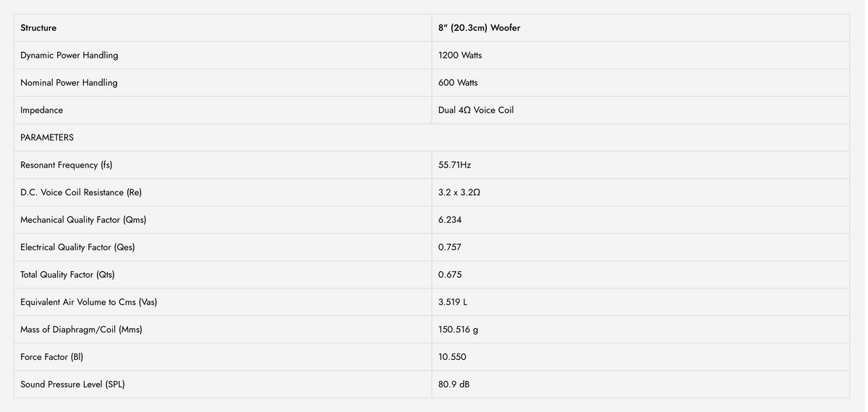
Task: Select the Structure header cell
Action: 223,27
